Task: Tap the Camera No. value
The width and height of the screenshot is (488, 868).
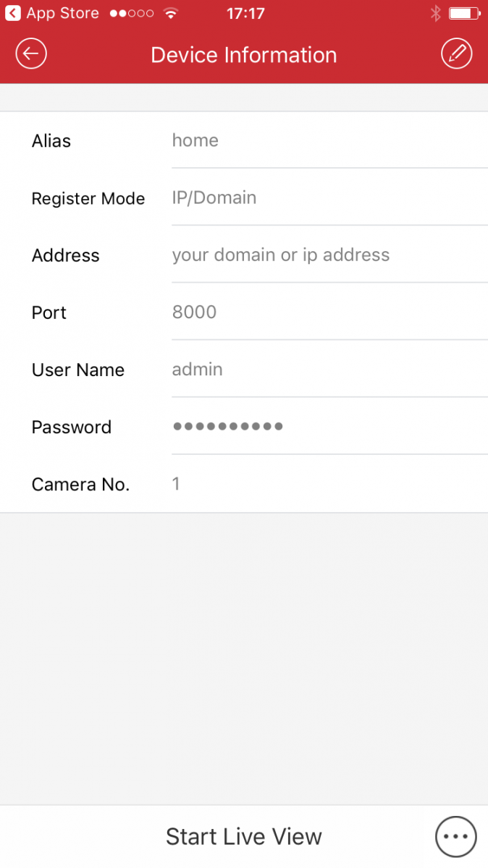Action: click(x=176, y=483)
